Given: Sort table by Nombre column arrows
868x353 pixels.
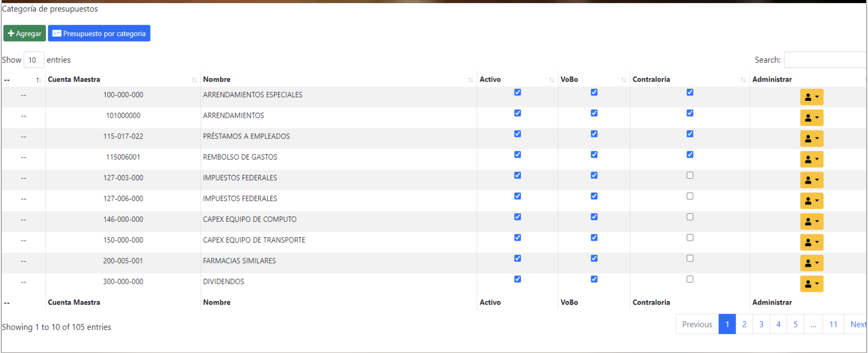Looking at the screenshot, I should pos(470,80).
